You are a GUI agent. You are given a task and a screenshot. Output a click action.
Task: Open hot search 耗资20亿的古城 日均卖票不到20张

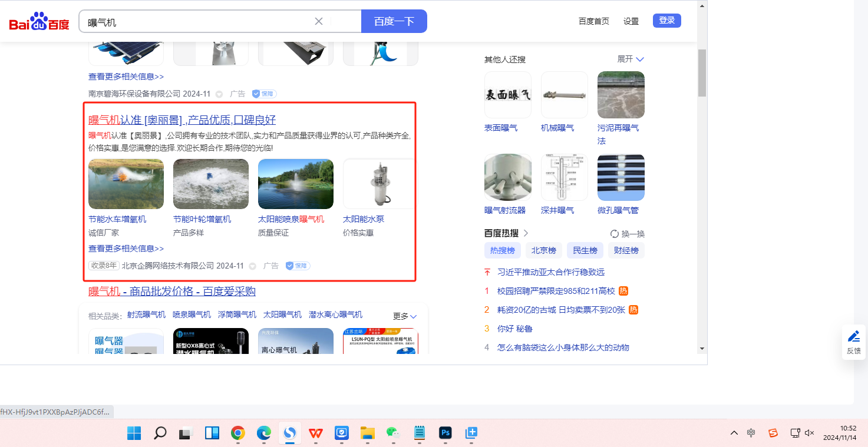click(x=561, y=310)
